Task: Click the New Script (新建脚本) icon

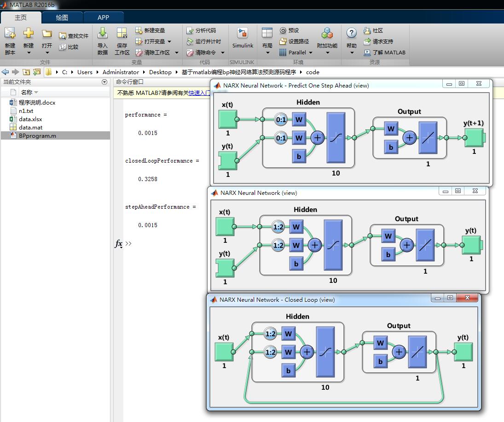Action: click(10, 33)
